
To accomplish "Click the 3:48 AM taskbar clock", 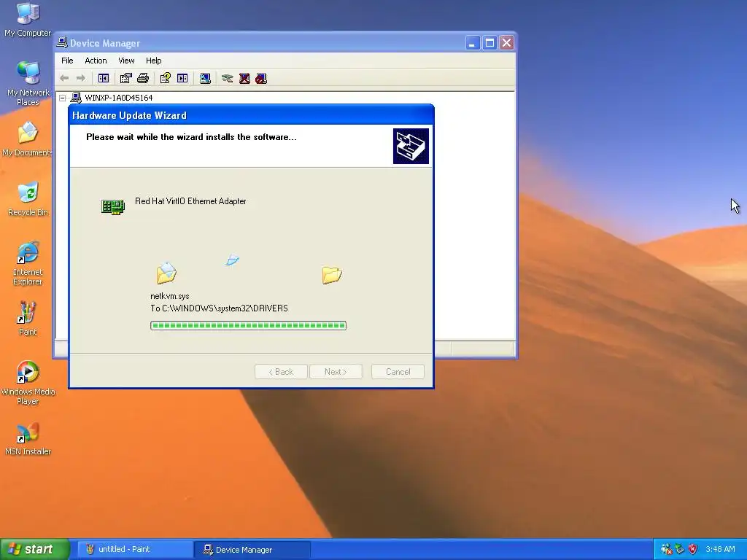I will click(x=720, y=549).
